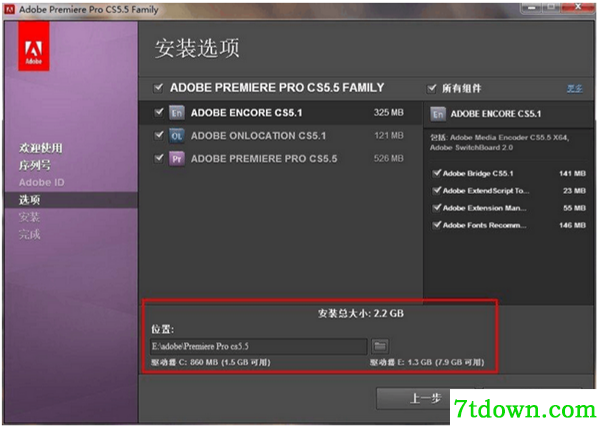Select 安装 step in sidebar

click(29, 217)
